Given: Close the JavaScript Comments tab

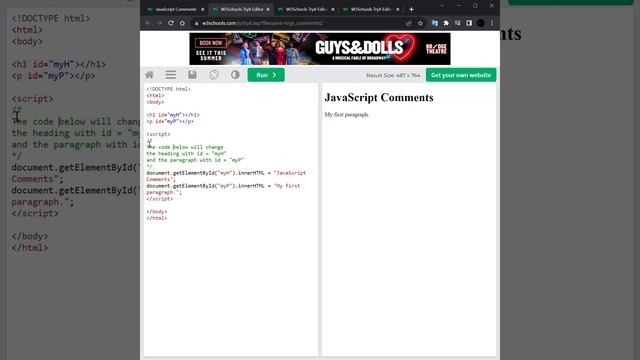Looking at the screenshot, I should 203,9.
